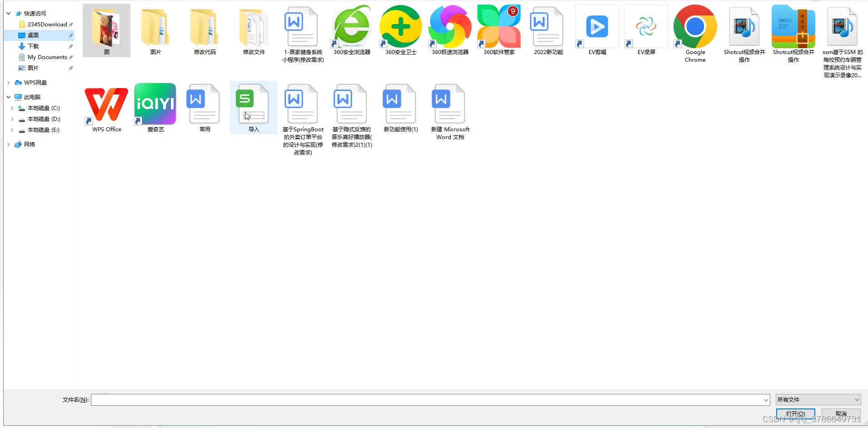Select the 新建 Microsoft Word 文档 file
Screen dimensions: 868x428
(x=450, y=112)
